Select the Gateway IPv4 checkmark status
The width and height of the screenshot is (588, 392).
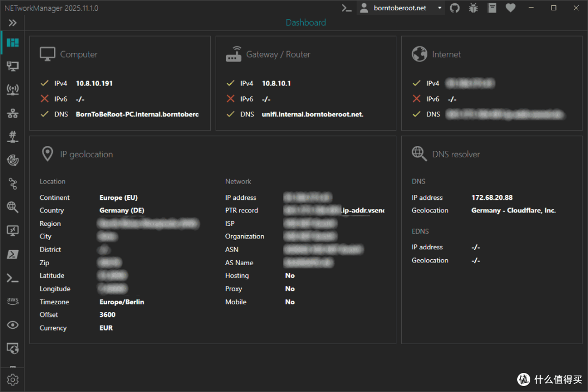pos(231,83)
